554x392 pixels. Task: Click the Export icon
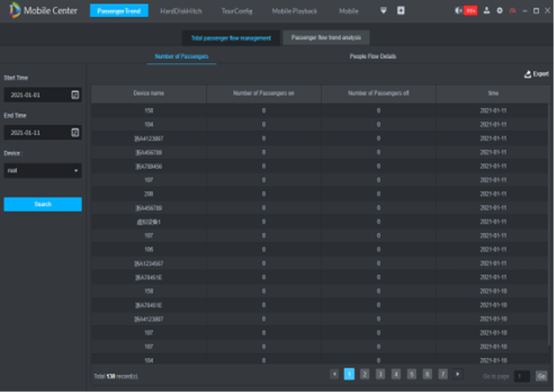528,74
